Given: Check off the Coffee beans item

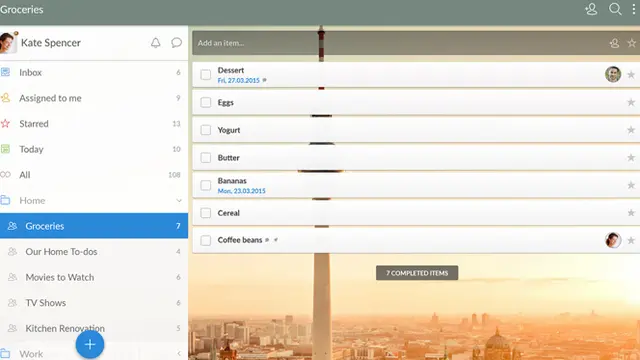Looking at the screenshot, I should coord(206,240).
